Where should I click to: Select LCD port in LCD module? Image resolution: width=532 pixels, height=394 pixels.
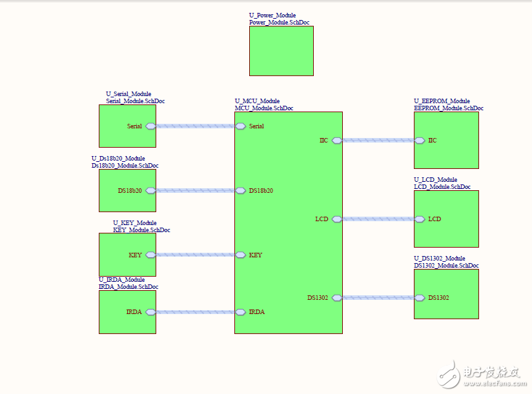[x=420, y=219]
